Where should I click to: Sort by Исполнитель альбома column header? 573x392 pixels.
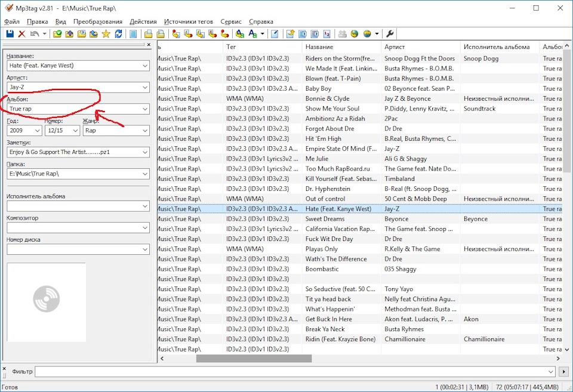click(500, 47)
